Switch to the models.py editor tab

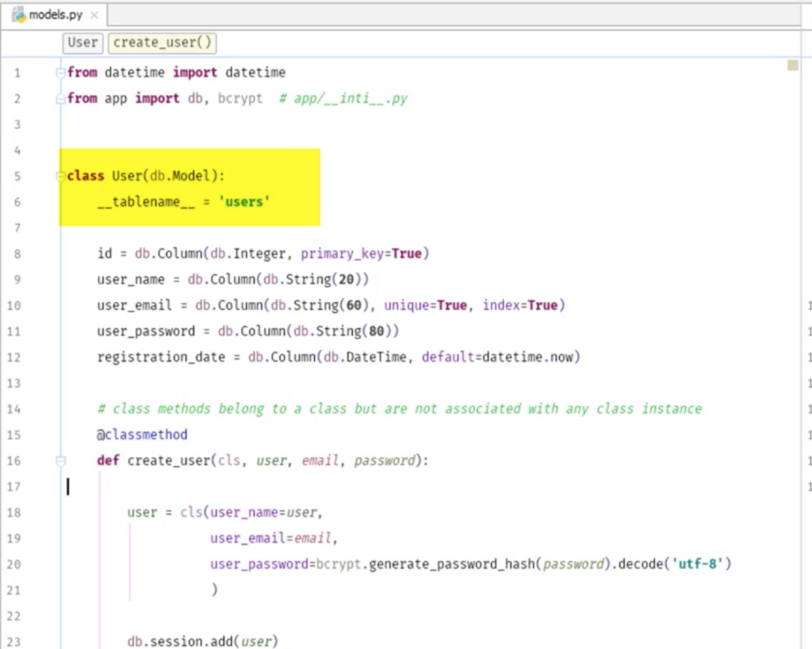pyautogui.click(x=55, y=14)
